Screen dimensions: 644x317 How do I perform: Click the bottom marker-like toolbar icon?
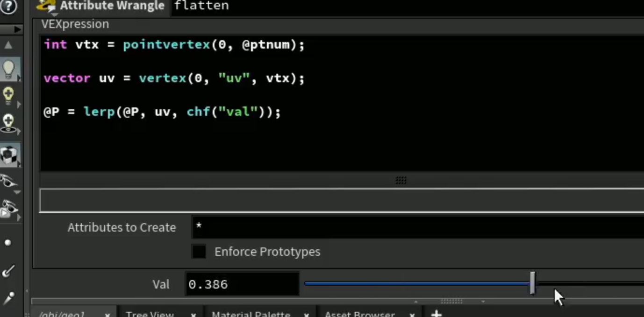(8, 297)
